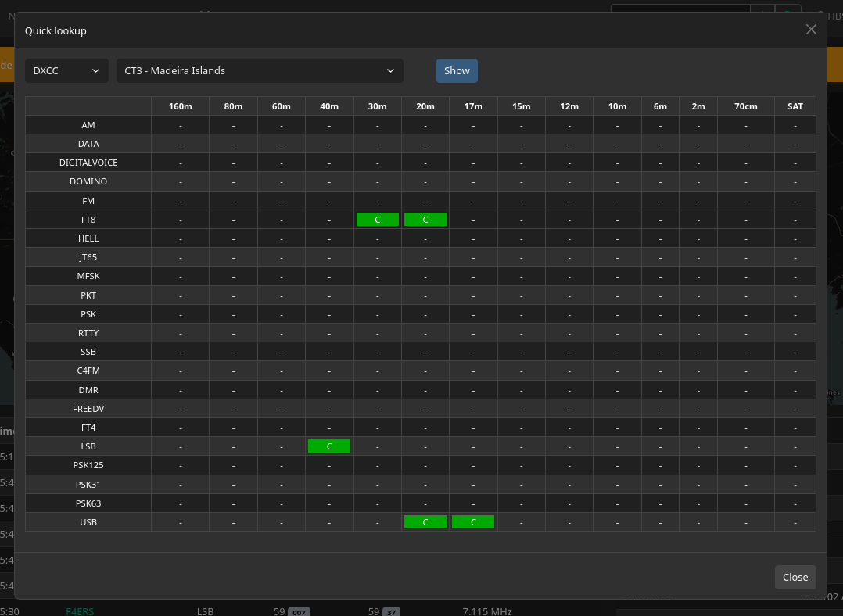The height and width of the screenshot is (616, 843).
Task: Click the F4ERS callsign in the status bar
Action: (79, 611)
